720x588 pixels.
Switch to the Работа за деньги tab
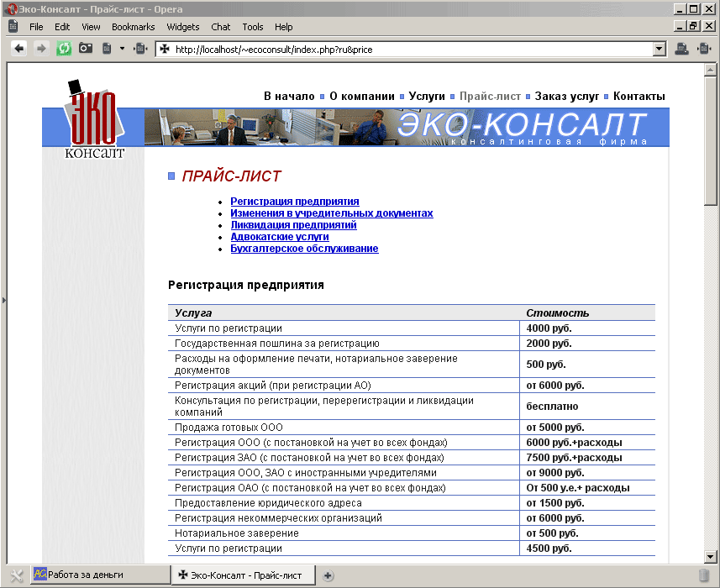(x=101, y=575)
